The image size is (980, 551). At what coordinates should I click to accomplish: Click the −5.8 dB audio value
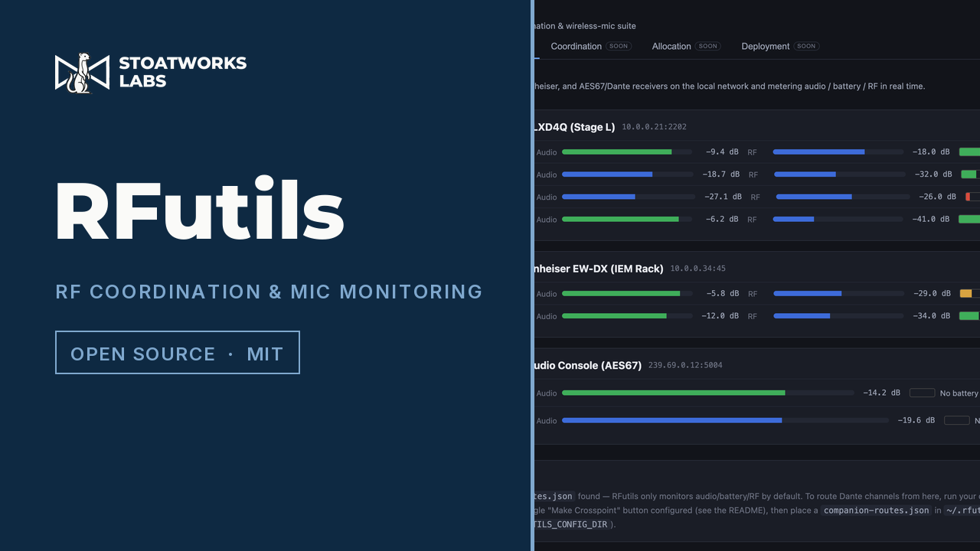(x=721, y=293)
